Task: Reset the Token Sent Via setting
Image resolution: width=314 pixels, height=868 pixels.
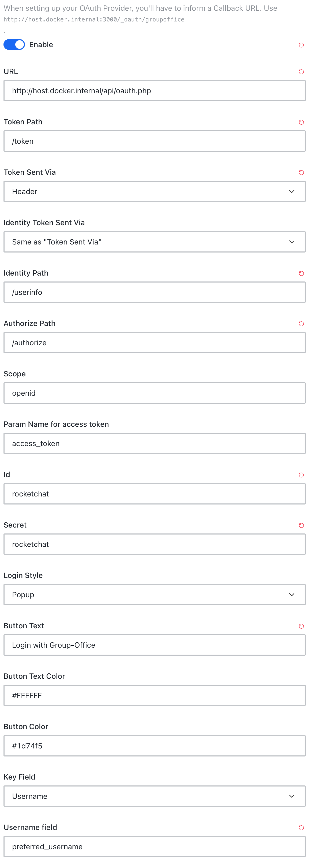Action: point(301,173)
